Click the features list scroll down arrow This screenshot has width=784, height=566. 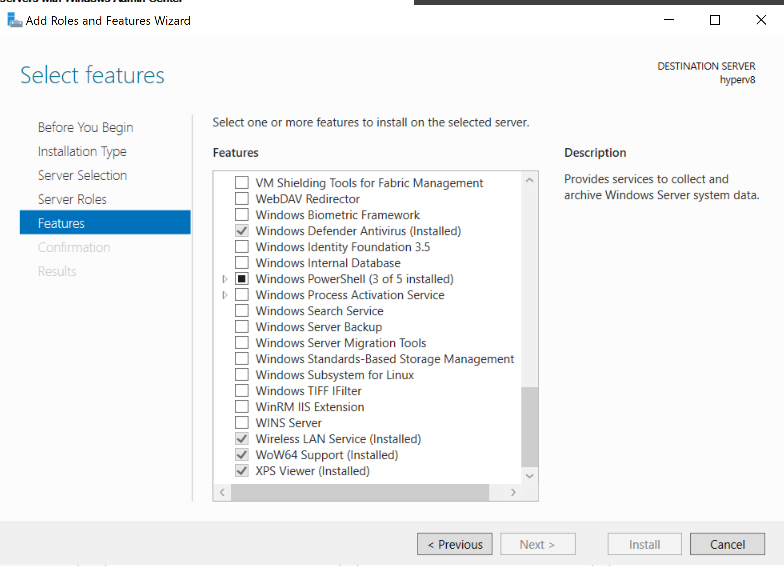[x=530, y=476]
